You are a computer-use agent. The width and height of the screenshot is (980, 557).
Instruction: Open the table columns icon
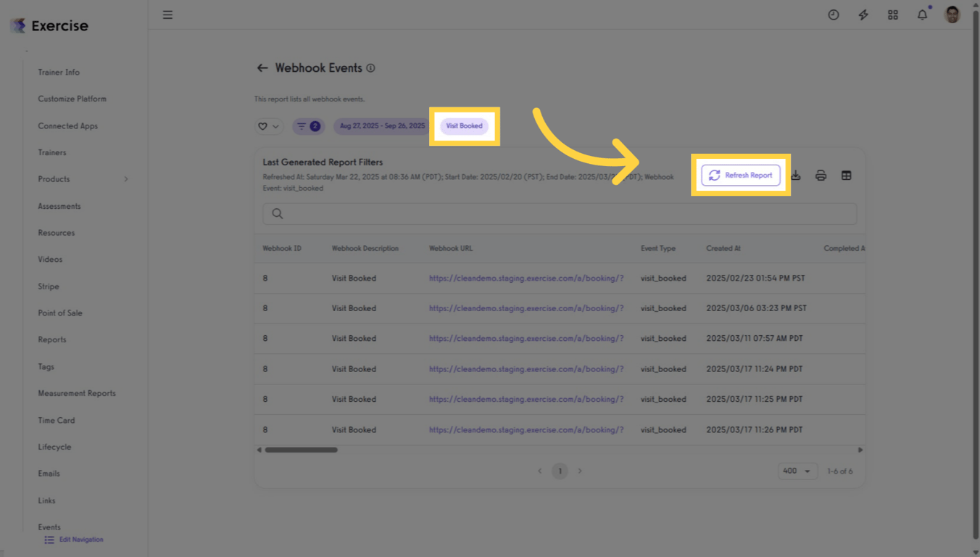(846, 175)
